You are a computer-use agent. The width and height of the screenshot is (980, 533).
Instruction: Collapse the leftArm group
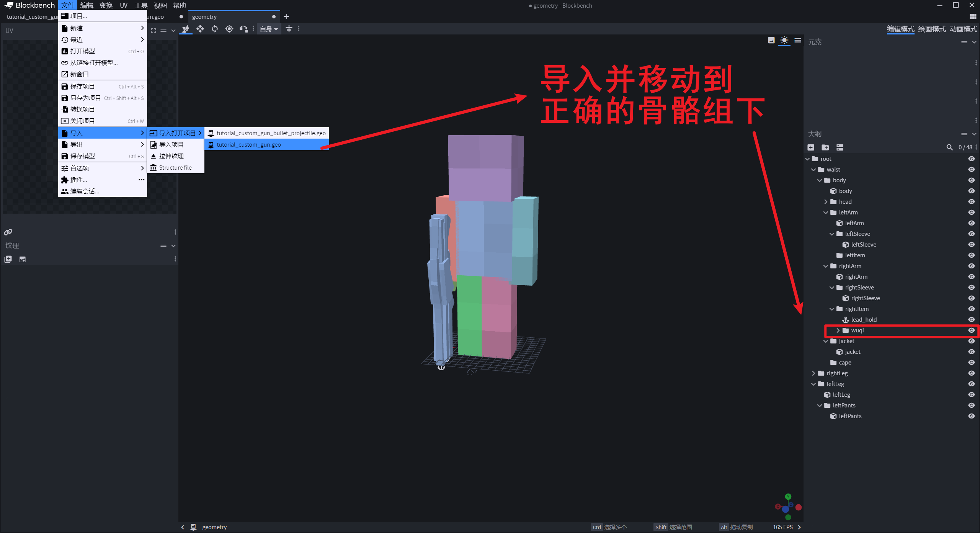826,213
